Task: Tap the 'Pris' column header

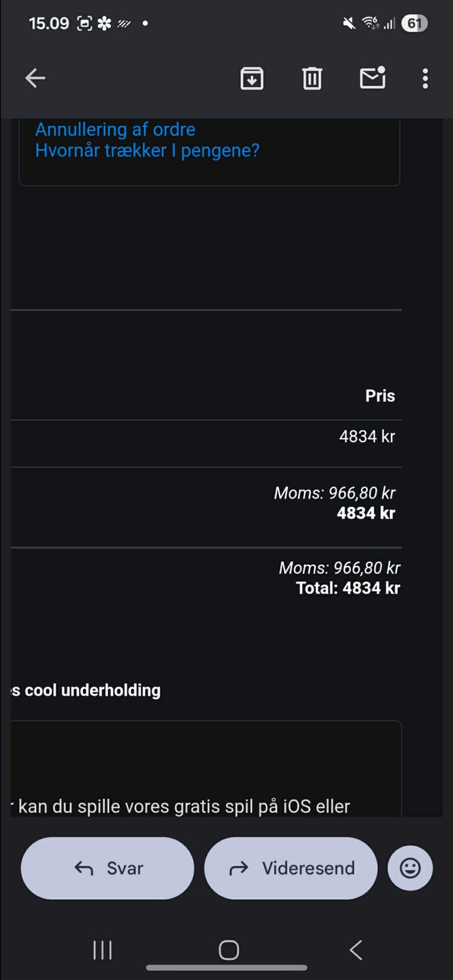Action: [380, 396]
